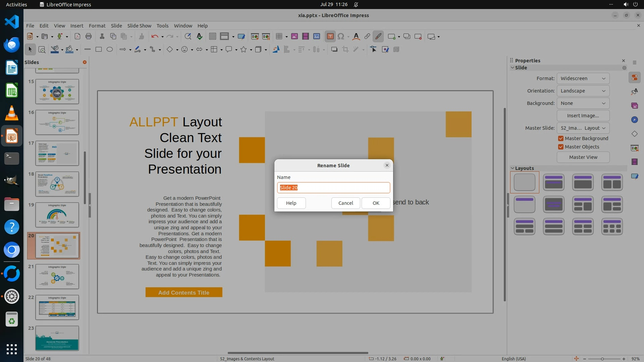644x362 pixels.
Task: Click the Print toolbar icon
Action: (x=89, y=37)
